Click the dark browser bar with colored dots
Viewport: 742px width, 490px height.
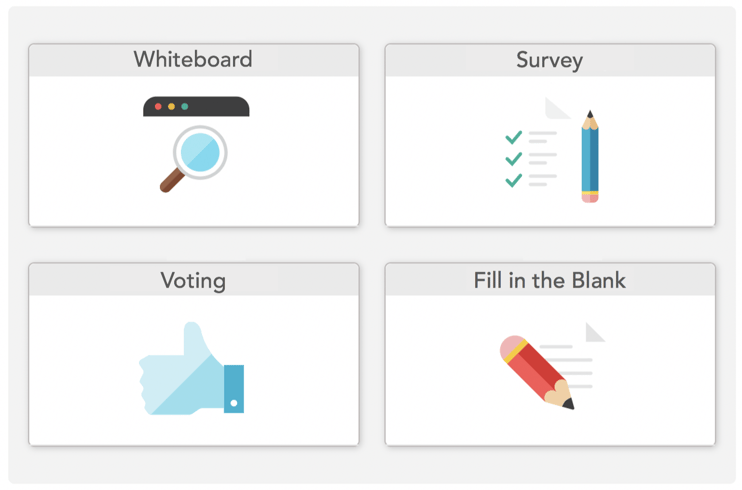tap(196, 107)
